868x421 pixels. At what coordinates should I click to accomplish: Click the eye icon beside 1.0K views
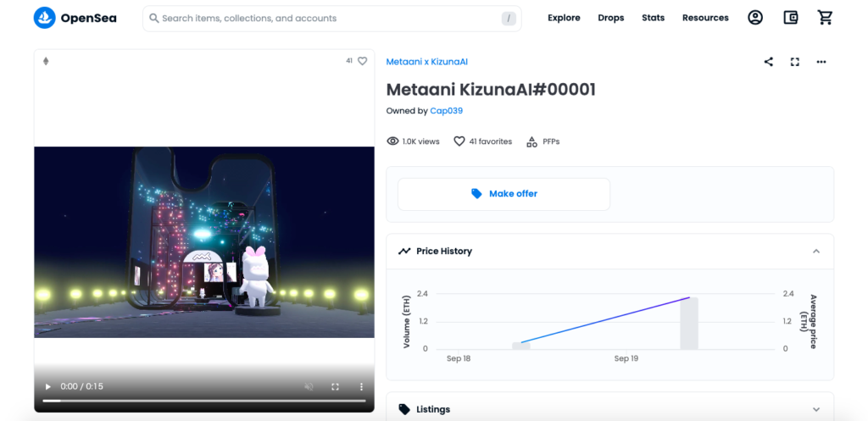coord(392,141)
